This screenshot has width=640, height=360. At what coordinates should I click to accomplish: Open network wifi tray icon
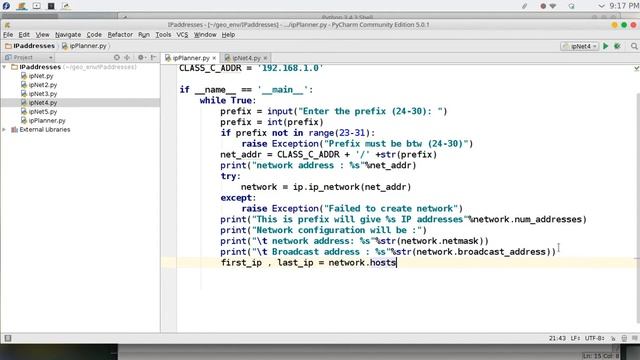pyautogui.click(x=553, y=6)
